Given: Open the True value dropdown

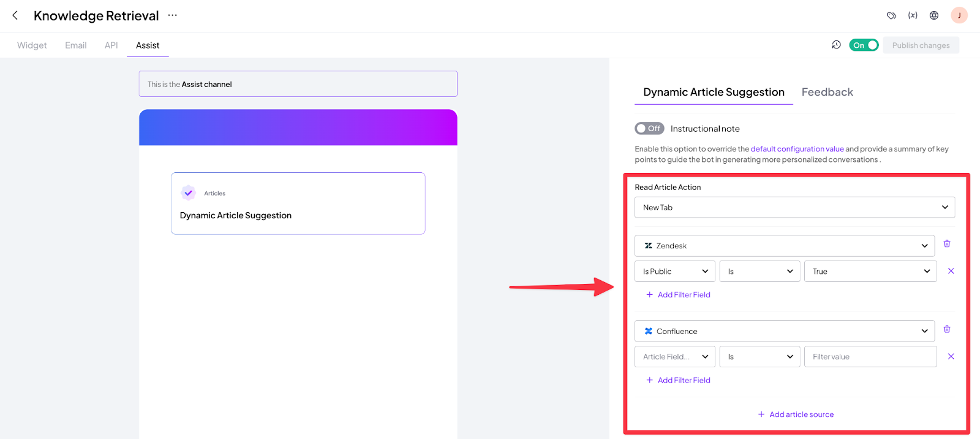Looking at the screenshot, I should [x=870, y=272].
